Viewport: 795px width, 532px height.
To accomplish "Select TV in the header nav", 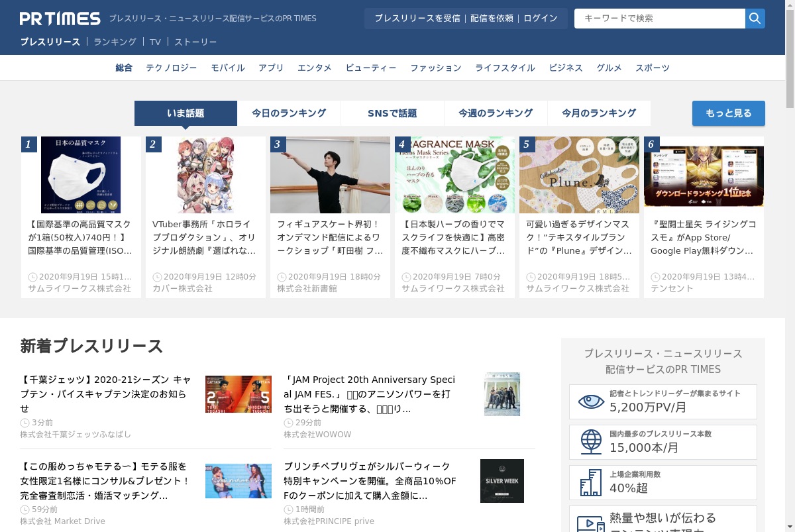I will coord(155,42).
